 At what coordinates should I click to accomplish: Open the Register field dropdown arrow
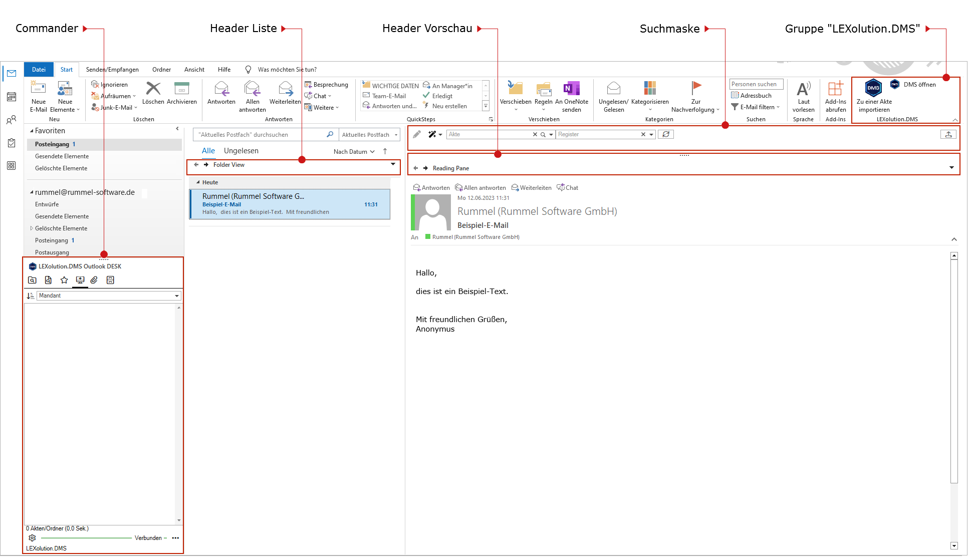(x=651, y=134)
